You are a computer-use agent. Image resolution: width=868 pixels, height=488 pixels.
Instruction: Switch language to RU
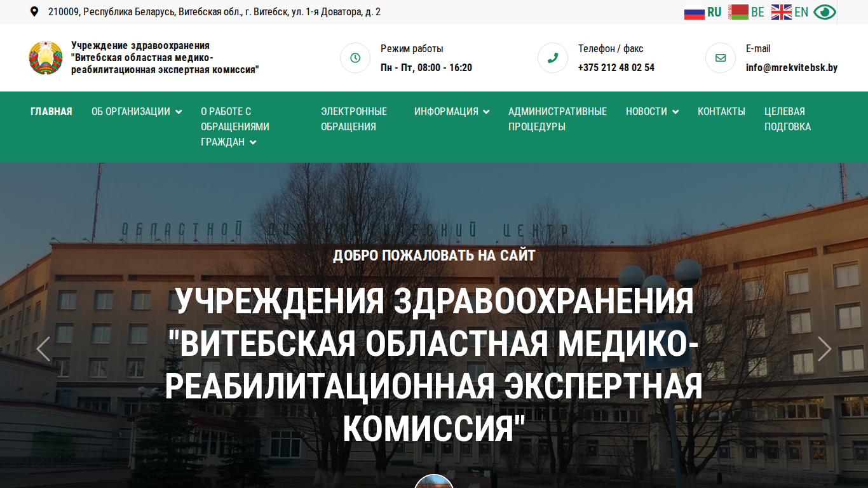click(714, 12)
